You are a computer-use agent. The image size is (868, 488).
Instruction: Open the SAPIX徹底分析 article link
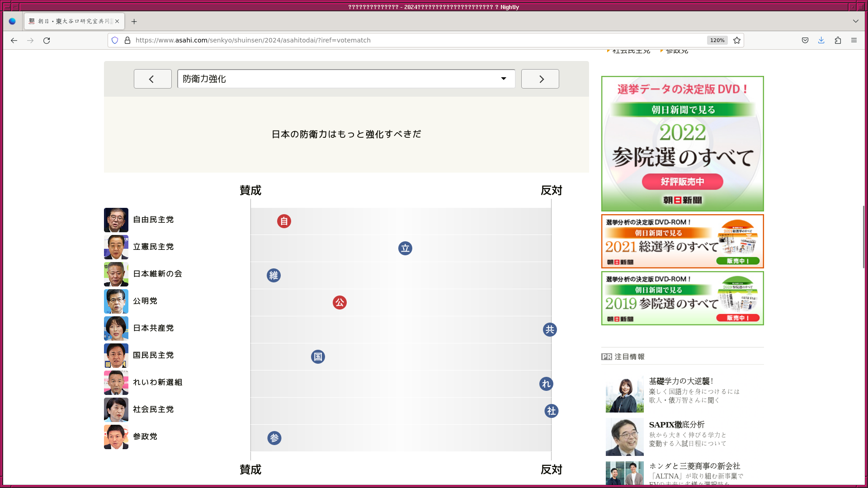(676, 425)
